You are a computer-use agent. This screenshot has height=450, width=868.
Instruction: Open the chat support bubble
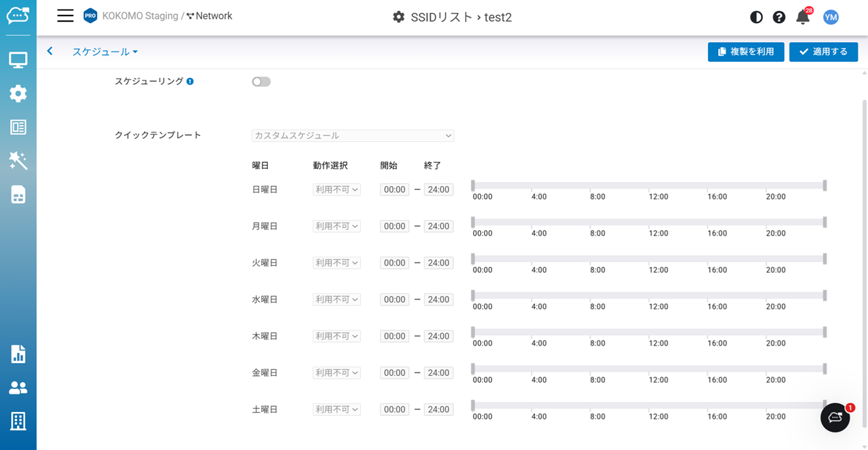point(835,417)
